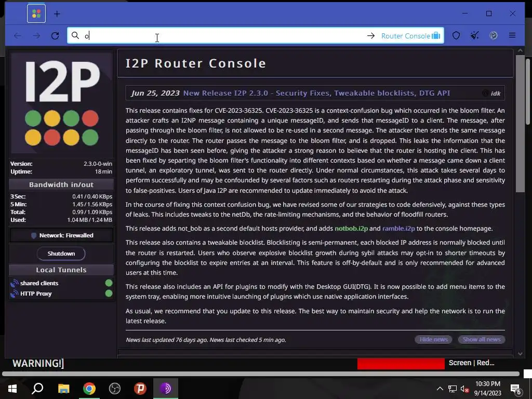Open the hamburger application menu
This screenshot has height=399, width=532.
(512, 35)
